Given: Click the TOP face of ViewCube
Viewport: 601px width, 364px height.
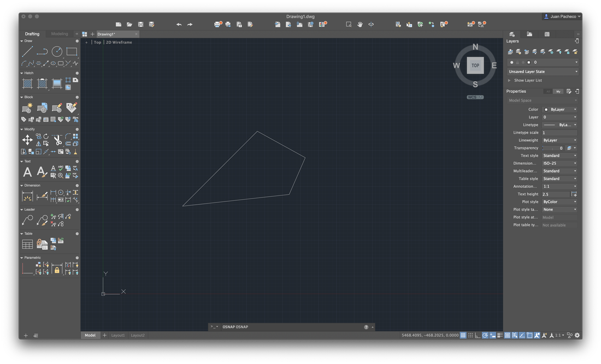Looking at the screenshot, I should point(475,65).
